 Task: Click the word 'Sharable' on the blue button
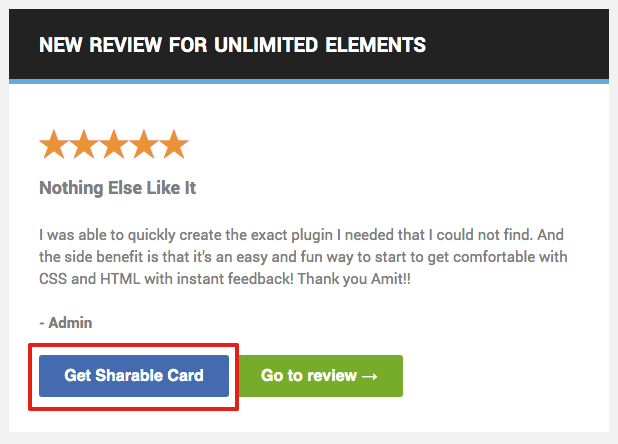[x=131, y=376]
